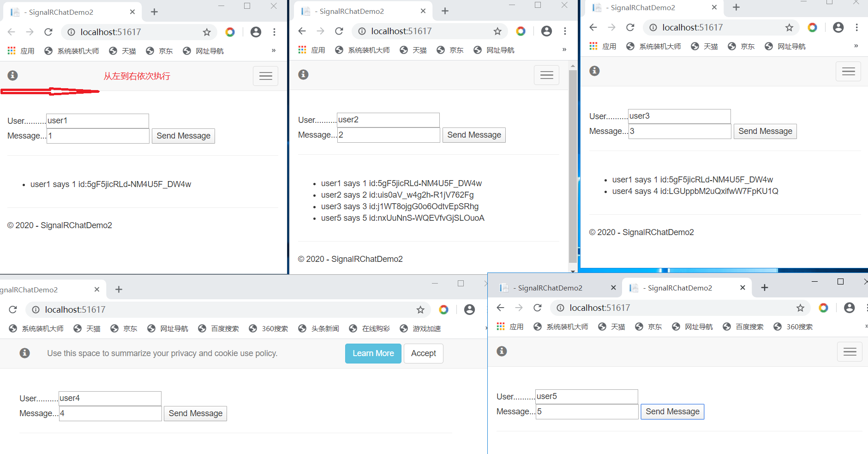Click info icon in user5 window navbar
Screen dimensions: 868x454
tap(502, 351)
